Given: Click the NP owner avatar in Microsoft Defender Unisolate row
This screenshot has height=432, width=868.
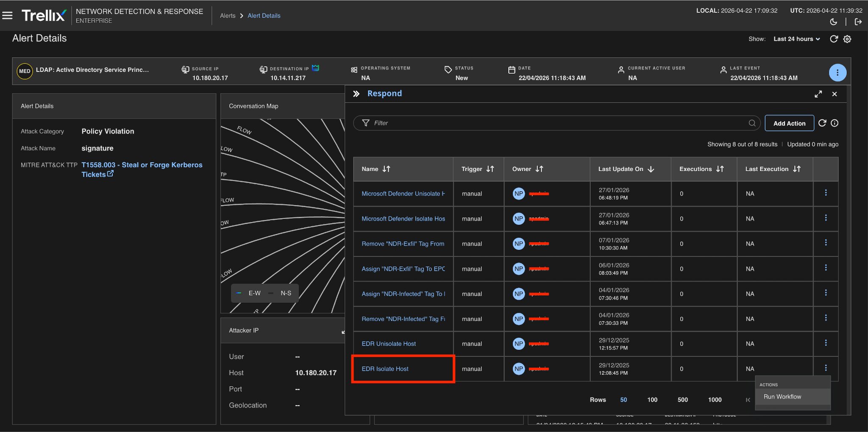Looking at the screenshot, I should [519, 194].
